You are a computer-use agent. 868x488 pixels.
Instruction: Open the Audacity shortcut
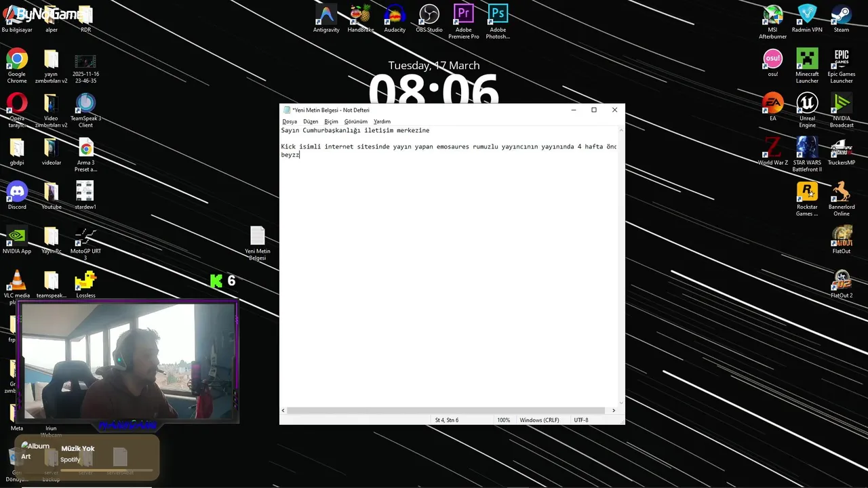(395, 18)
